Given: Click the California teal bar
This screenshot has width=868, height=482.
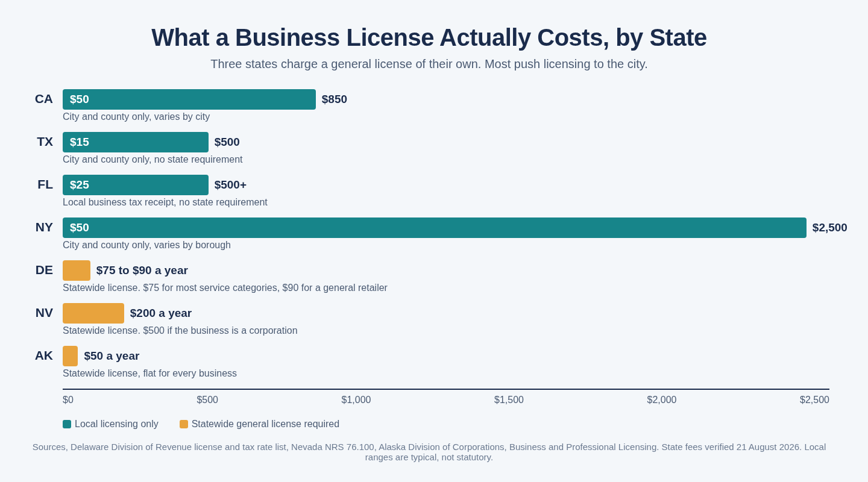Looking at the screenshot, I should (x=189, y=99).
